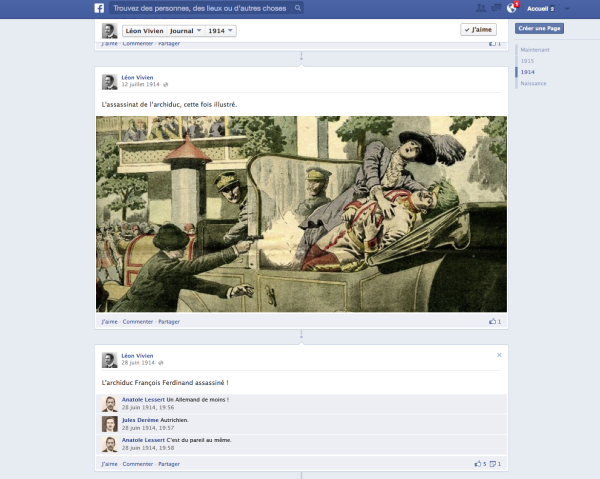Click the Léon Vivien name button
Viewport: 600px width, 479px height.
coord(145,31)
